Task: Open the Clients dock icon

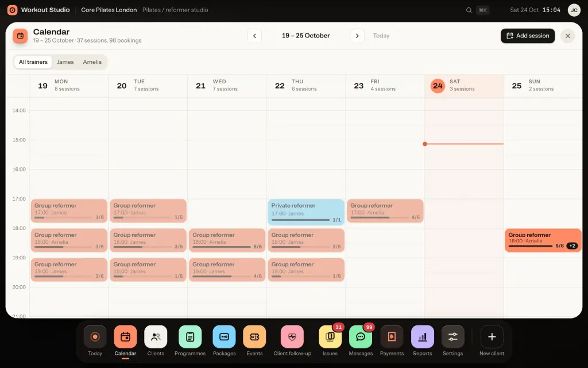Action: pyautogui.click(x=156, y=337)
